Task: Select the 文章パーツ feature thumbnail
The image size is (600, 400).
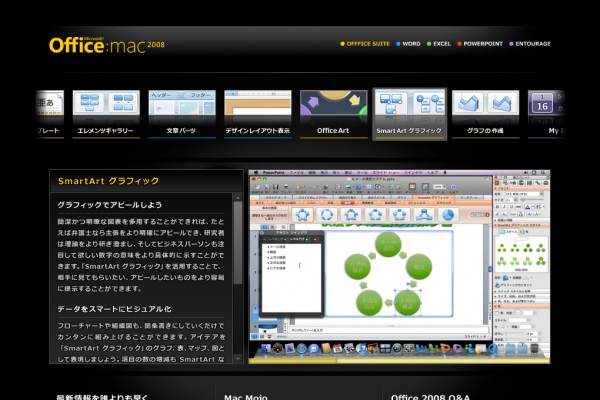Action: click(182, 113)
